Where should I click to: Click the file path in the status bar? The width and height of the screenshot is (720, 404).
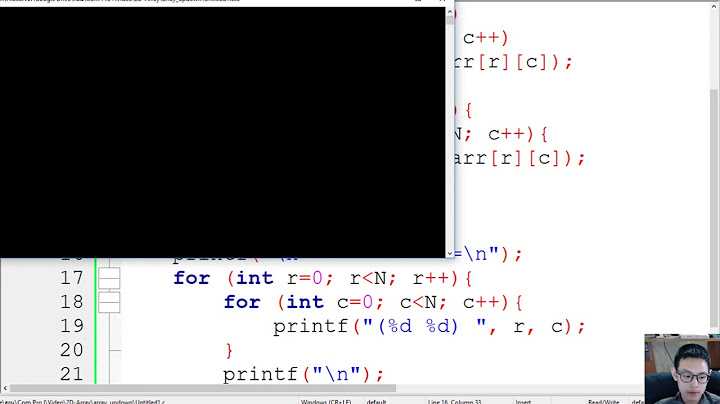coord(83,401)
